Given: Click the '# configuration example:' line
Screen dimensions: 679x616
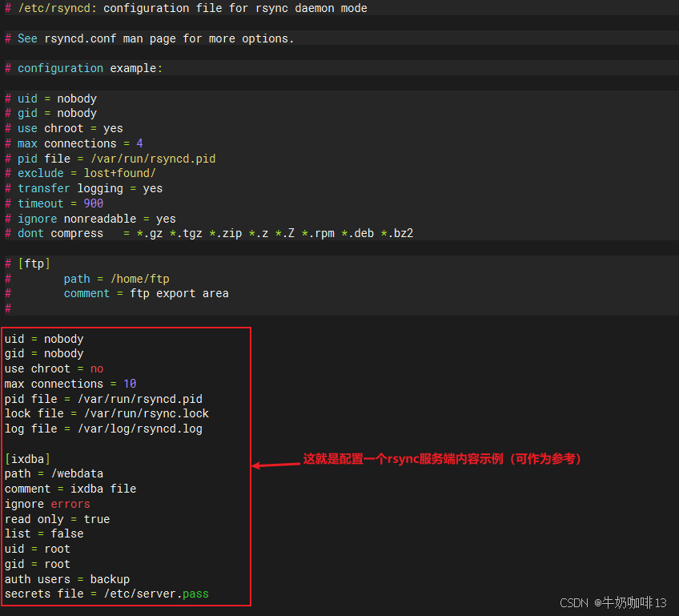Looking at the screenshot, I should (83, 68).
